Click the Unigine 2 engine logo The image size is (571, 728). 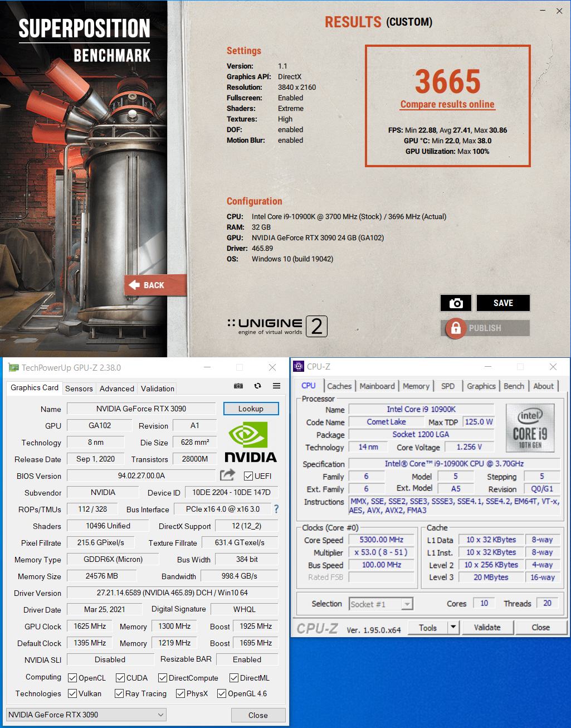[277, 327]
